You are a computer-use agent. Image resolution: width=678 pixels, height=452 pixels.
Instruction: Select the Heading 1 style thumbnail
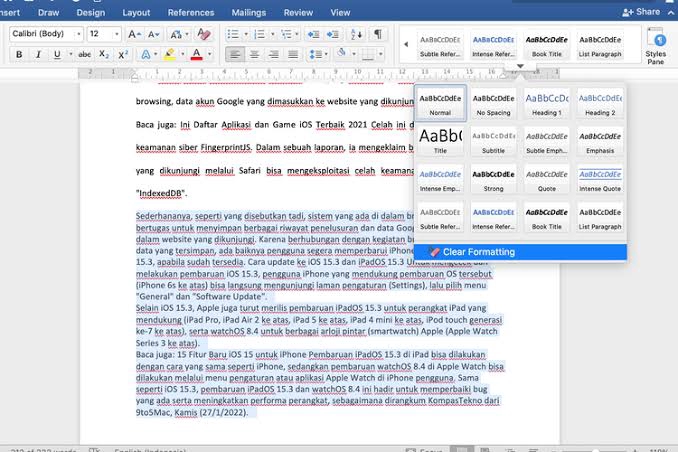(x=545, y=103)
